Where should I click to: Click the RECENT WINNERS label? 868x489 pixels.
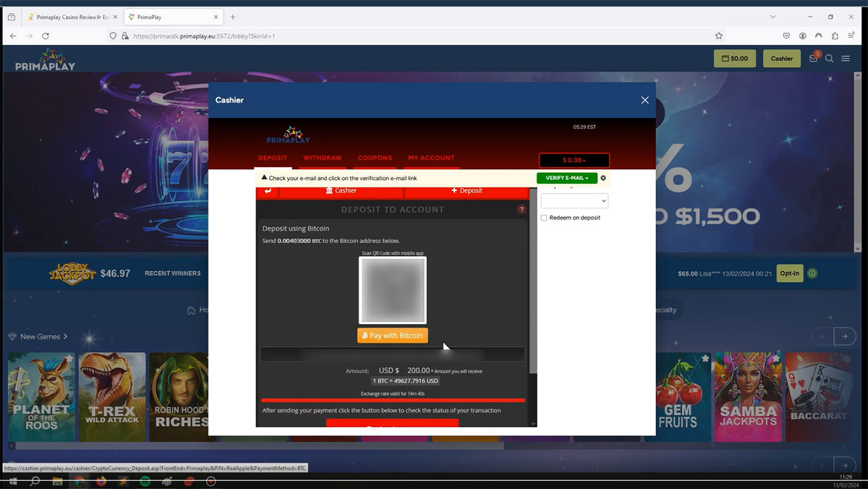click(173, 273)
